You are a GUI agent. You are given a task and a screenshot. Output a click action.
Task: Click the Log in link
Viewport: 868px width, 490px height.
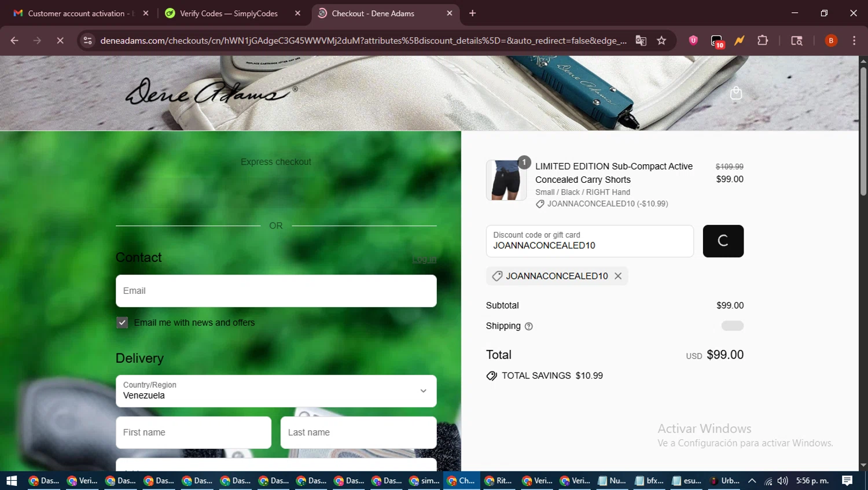click(x=424, y=259)
